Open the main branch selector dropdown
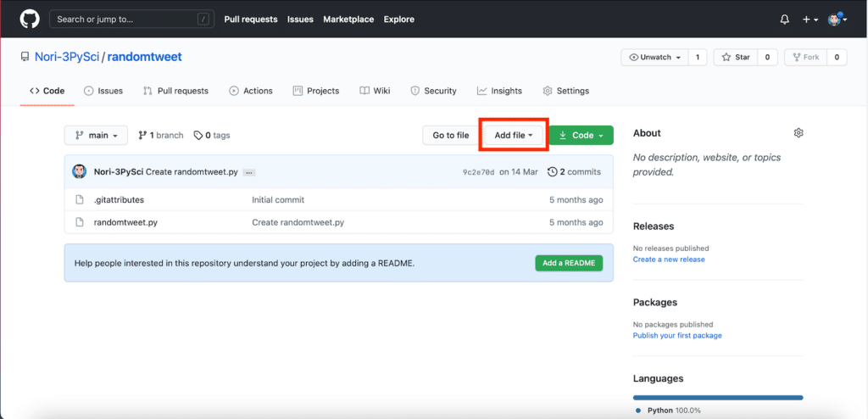Viewport: 868px width, 419px height. pyautogui.click(x=96, y=136)
